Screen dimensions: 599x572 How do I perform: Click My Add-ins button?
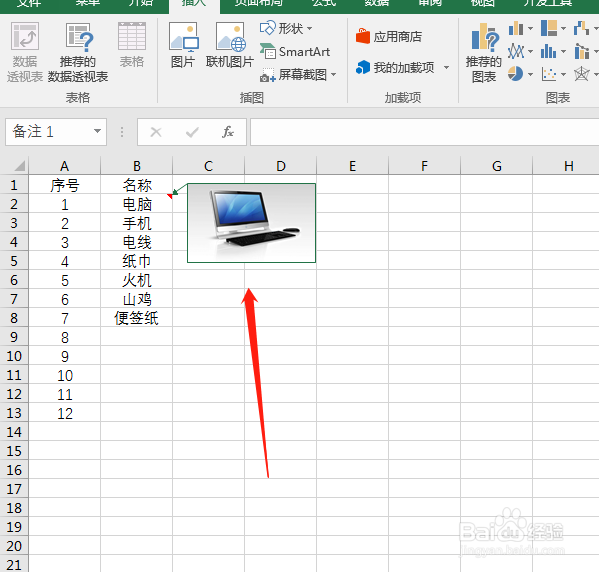click(395, 68)
